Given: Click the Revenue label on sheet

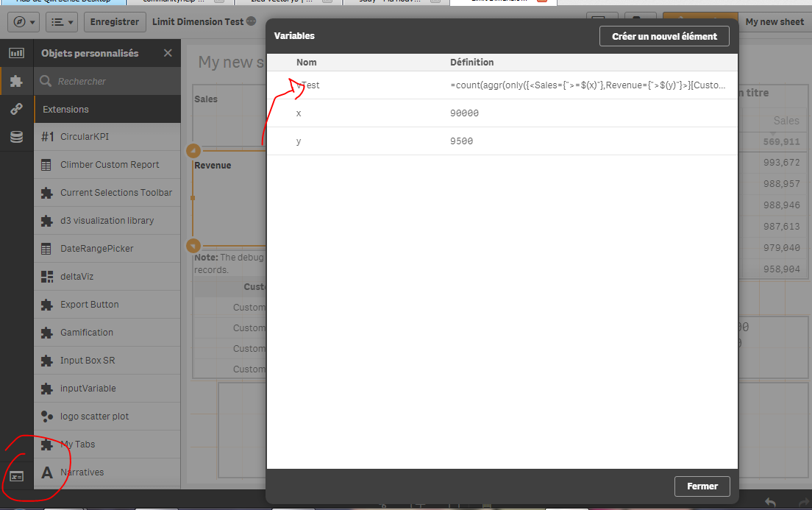Looking at the screenshot, I should [213, 166].
